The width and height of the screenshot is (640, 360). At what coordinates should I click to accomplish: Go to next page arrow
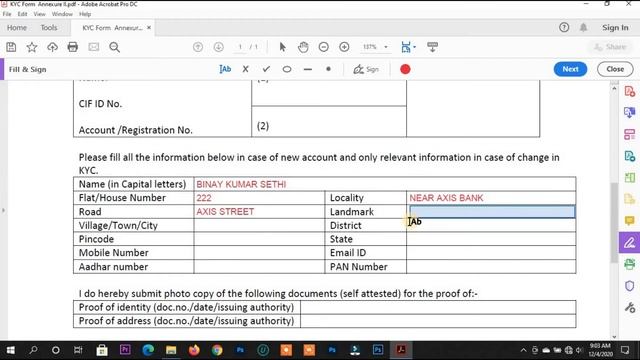tap(219, 47)
